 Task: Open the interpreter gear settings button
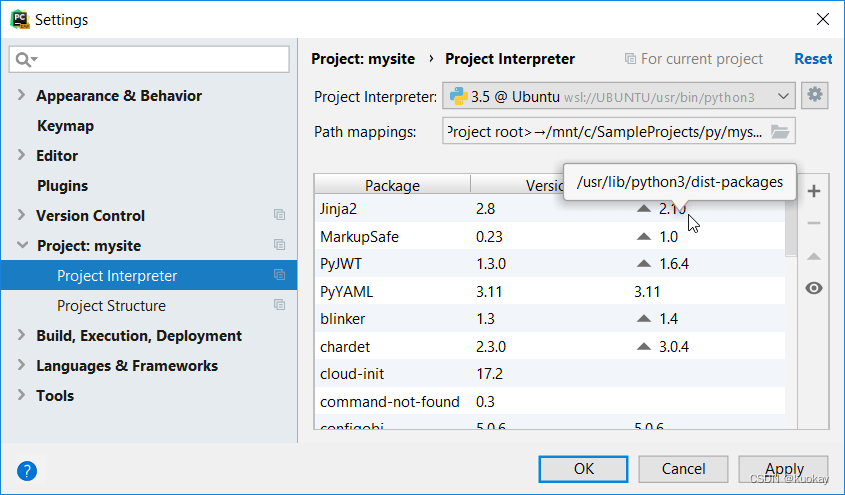(x=814, y=96)
